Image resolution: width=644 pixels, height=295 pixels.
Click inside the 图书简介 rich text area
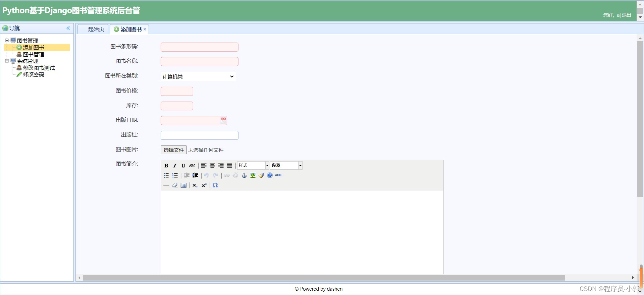pos(302,232)
